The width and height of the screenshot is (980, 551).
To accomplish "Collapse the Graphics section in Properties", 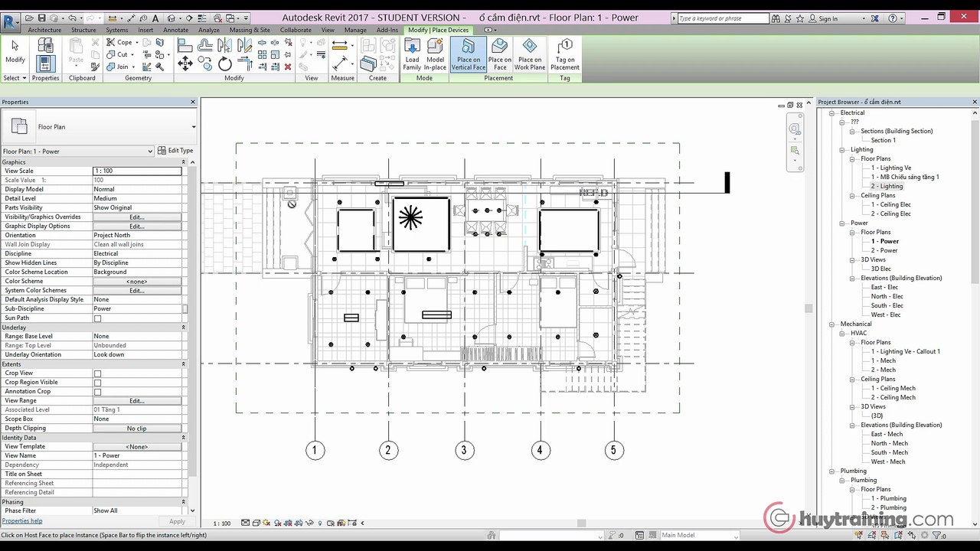I will 183,162.
